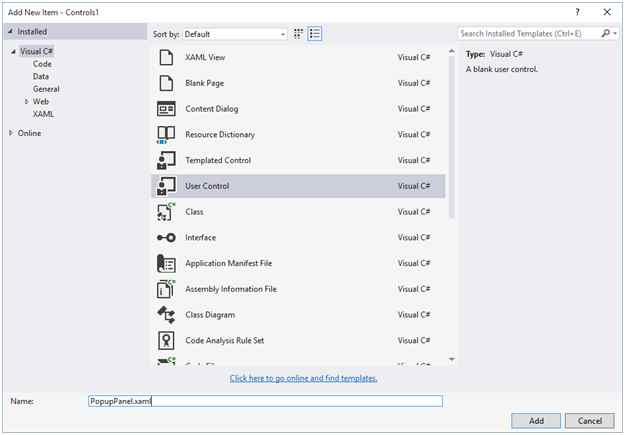Select the Interface template name
The height and width of the screenshot is (435, 625).
tap(200, 238)
